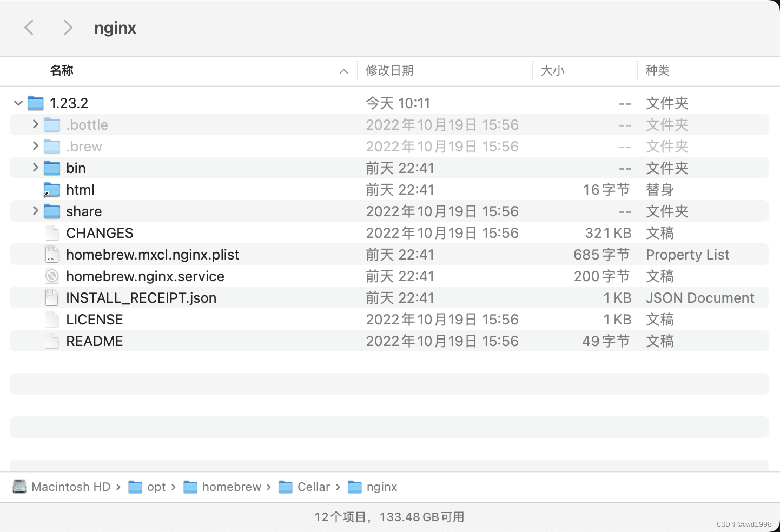Click the nginx folder icon in path bar

(355, 487)
